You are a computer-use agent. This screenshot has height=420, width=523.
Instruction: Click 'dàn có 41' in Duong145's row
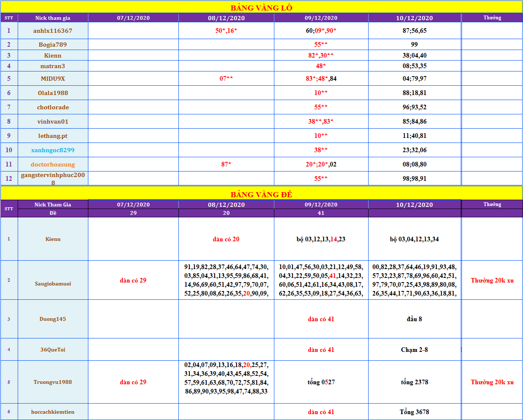pos(321,319)
